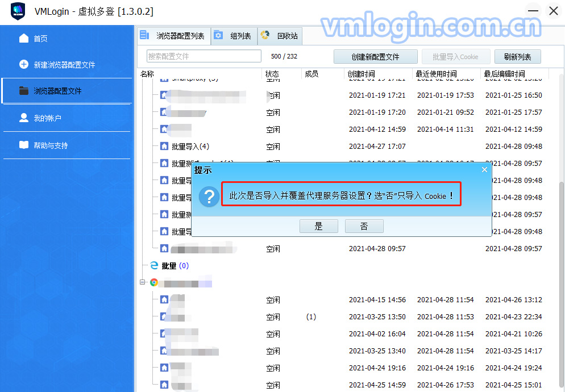This screenshot has height=392, width=565.
Task: Click the VMLogin app logo icon
Action: [x=18, y=11]
